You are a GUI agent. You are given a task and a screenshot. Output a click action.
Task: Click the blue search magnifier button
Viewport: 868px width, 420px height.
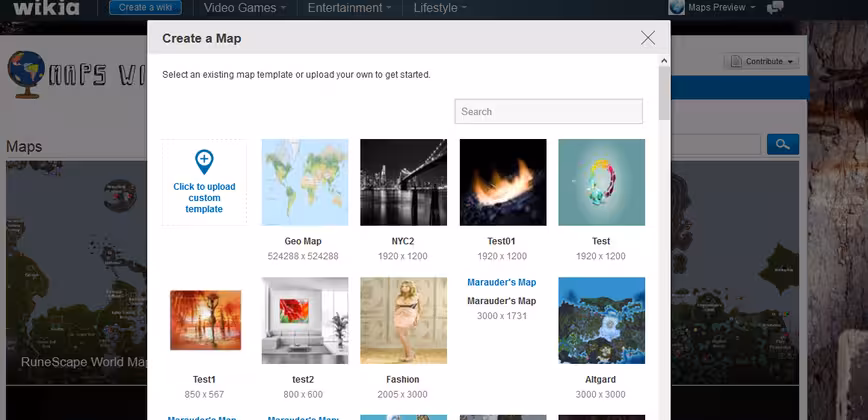pos(782,144)
